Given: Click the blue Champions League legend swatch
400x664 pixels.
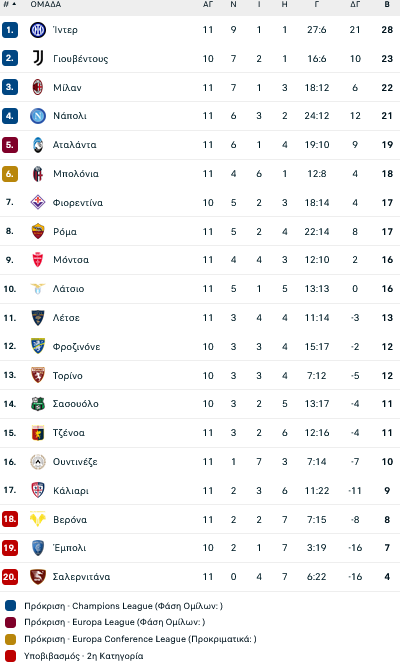Looking at the screenshot, I should [x=11, y=606].
